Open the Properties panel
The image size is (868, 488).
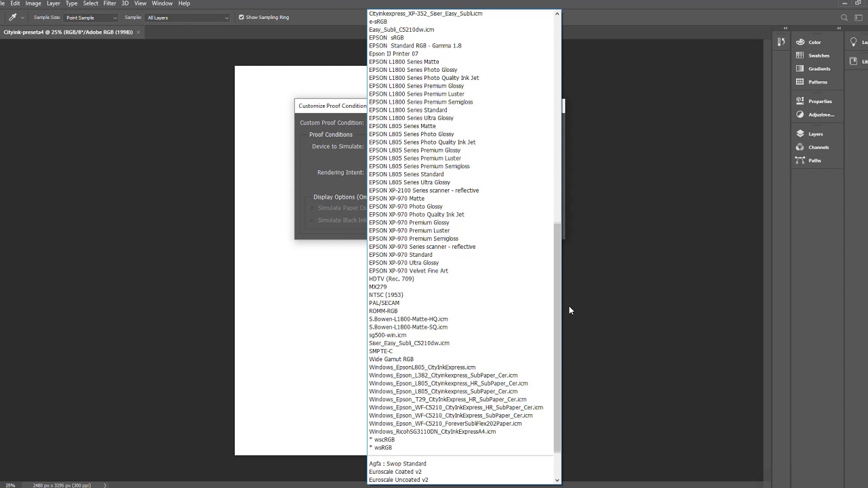tap(814, 101)
